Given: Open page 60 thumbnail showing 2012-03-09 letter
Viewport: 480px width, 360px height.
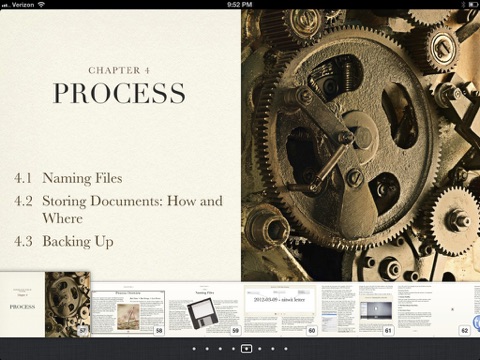Looking at the screenshot, I should click(280, 310).
